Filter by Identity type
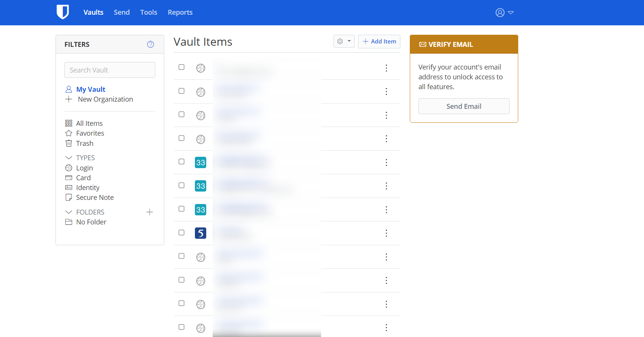Viewport: 644px width, 337px height. [x=88, y=187]
